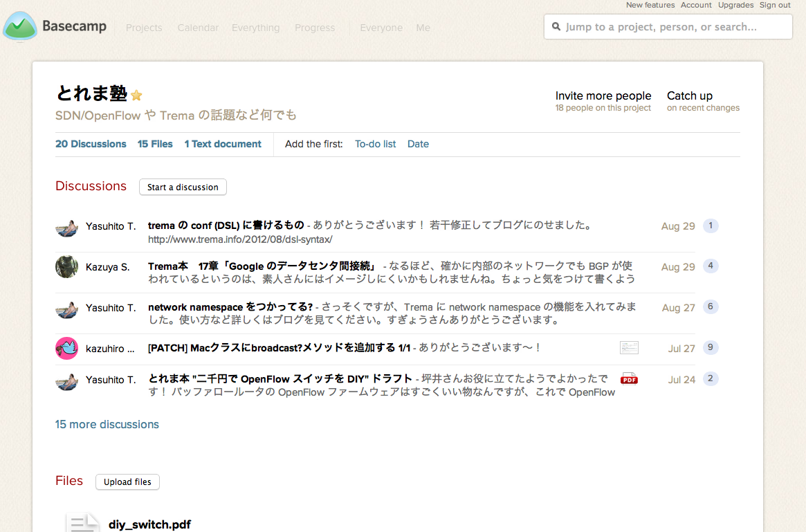This screenshot has height=532, width=806.
Task: Click comment count badge 9
Action: tap(711, 347)
